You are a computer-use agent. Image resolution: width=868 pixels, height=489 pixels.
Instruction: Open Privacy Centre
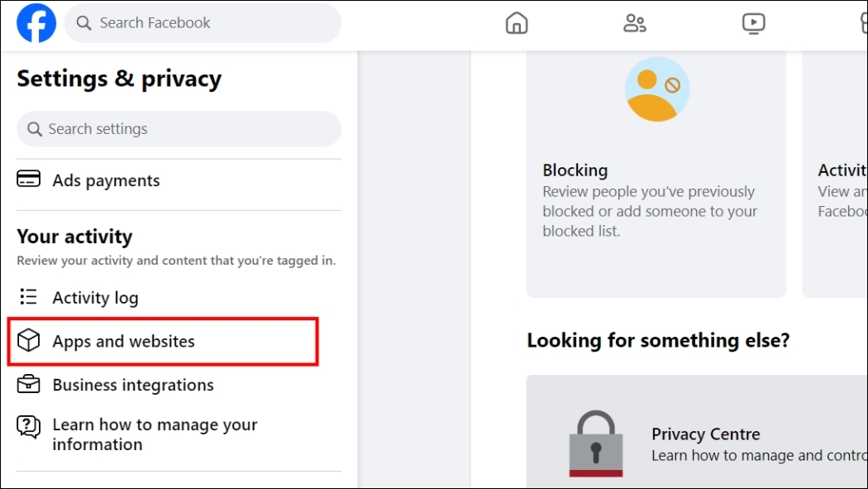705,434
